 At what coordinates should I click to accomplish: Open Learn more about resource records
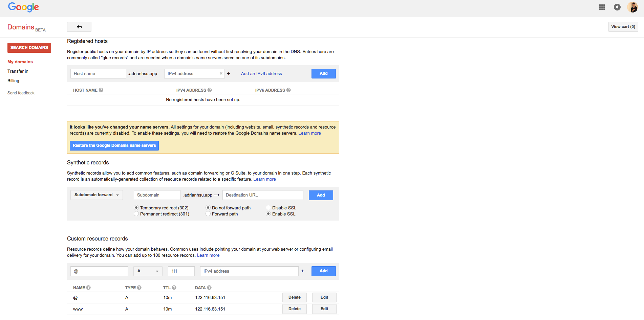tap(208, 255)
